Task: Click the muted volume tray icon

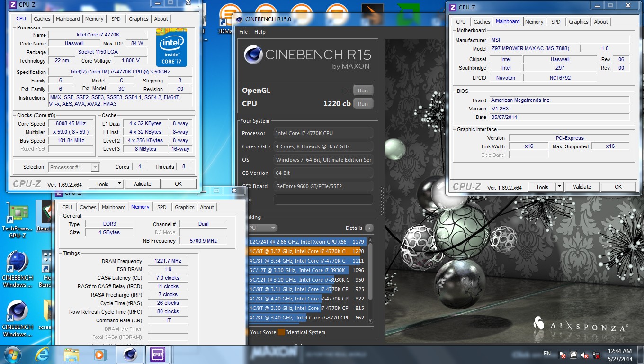Action: [585, 355]
